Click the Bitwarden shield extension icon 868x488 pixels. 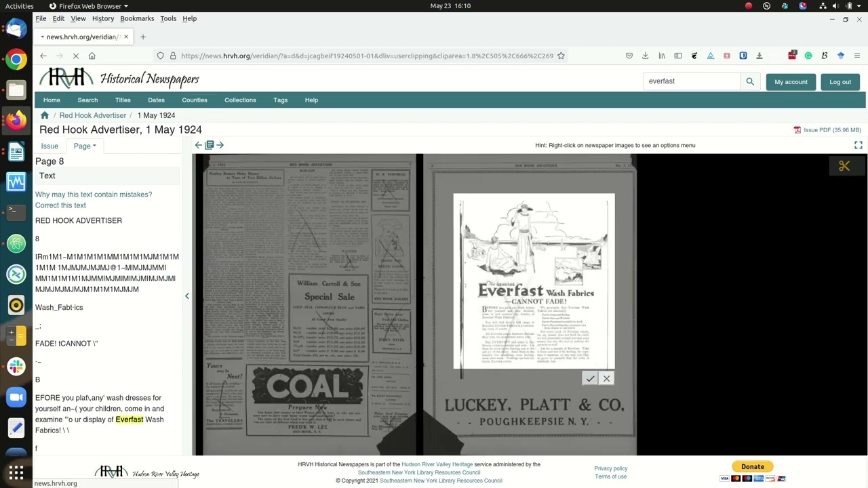pyautogui.click(x=743, y=56)
